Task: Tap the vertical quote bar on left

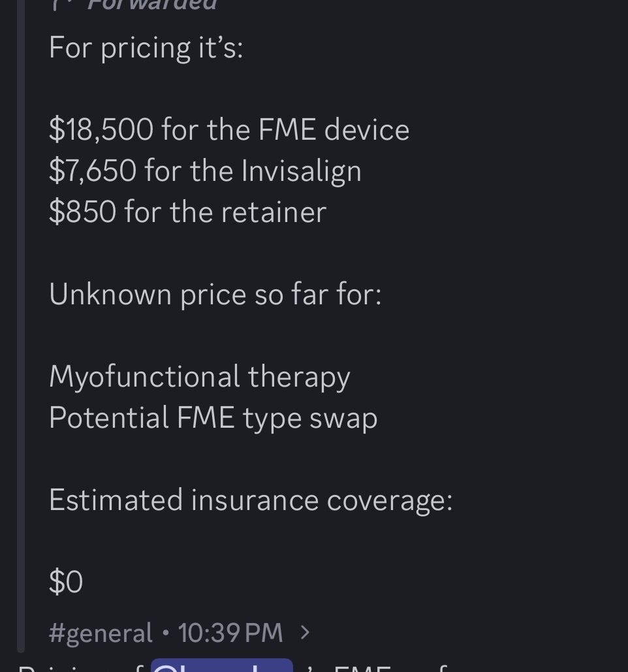Action: (x=21, y=327)
